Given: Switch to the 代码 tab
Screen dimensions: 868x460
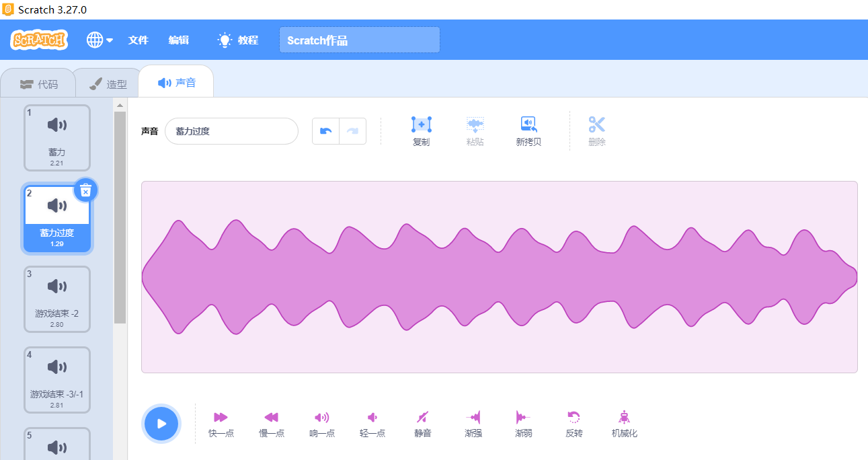Looking at the screenshot, I should click(39, 84).
